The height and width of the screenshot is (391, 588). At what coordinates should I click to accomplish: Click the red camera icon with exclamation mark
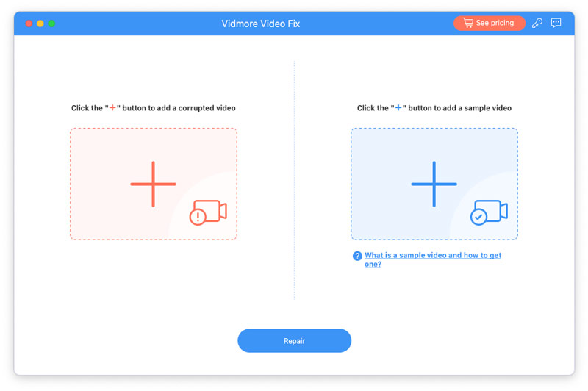click(x=208, y=212)
